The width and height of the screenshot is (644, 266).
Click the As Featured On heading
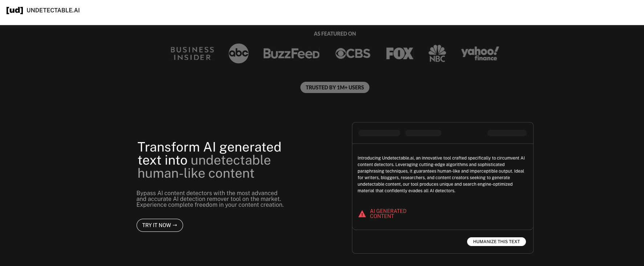(x=335, y=34)
